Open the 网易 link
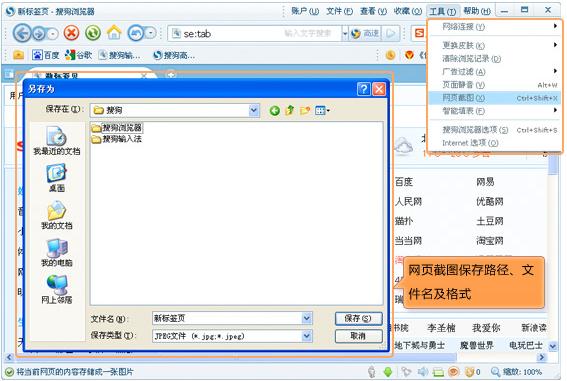The width and height of the screenshot is (567, 381). 485,182
